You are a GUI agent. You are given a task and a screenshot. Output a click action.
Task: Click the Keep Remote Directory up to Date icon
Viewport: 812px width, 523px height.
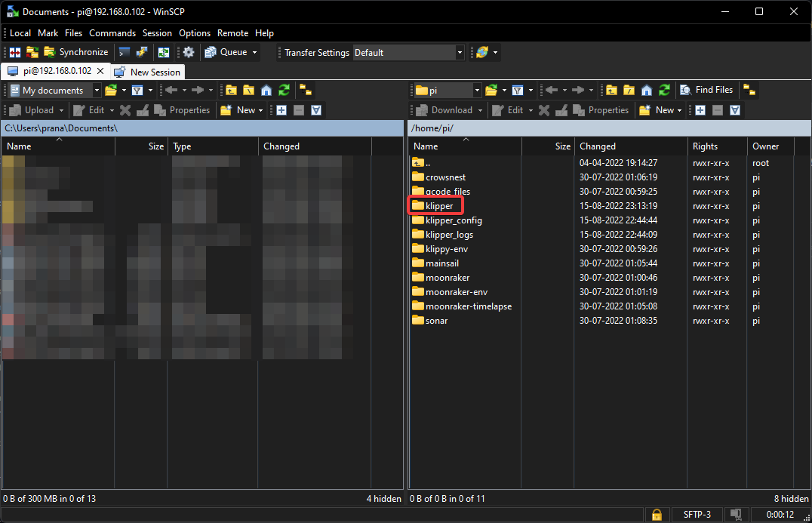click(164, 52)
